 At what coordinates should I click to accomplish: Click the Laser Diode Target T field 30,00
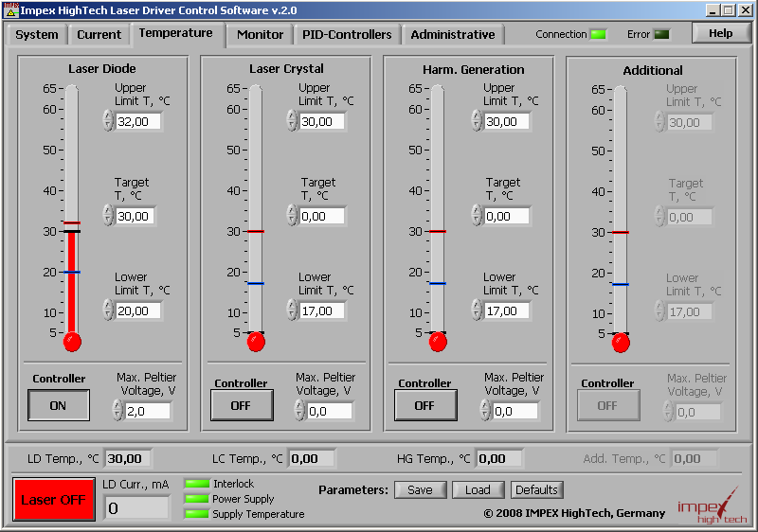pyautogui.click(x=135, y=216)
